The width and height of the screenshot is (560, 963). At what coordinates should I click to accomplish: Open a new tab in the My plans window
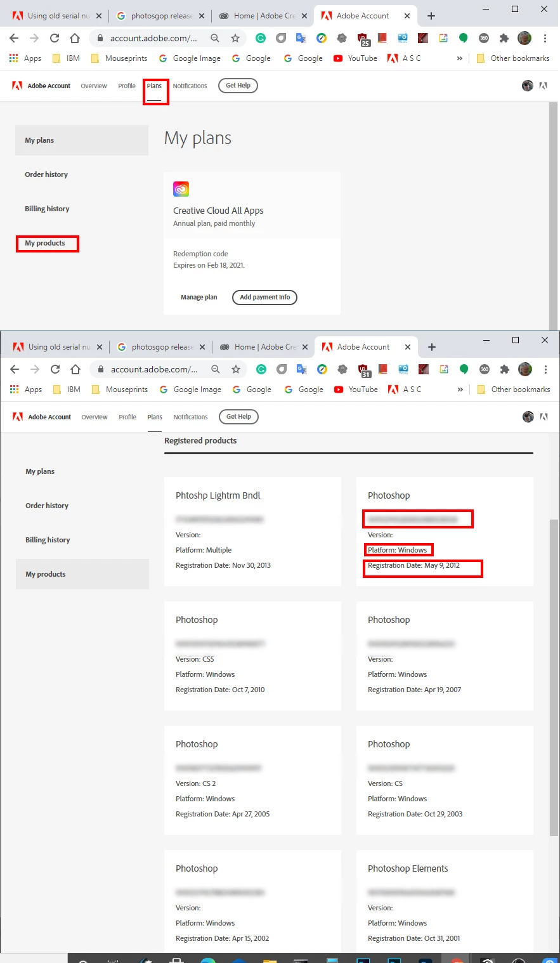click(x=431, y=16)
